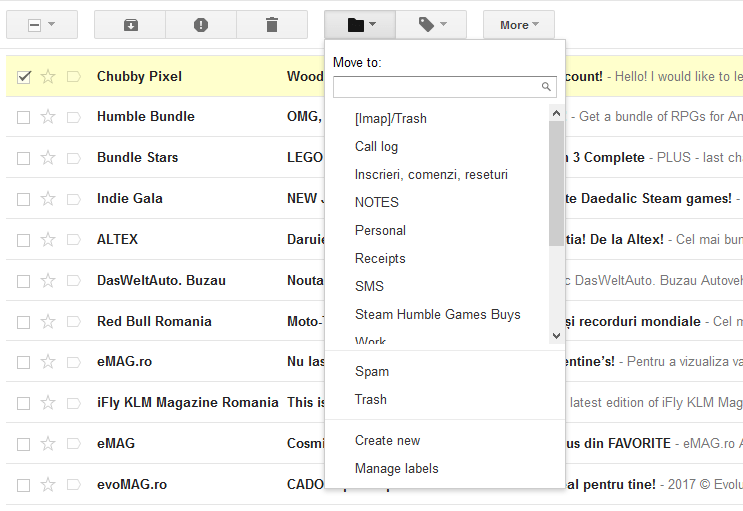This screenshot has height=511, width=743.
Task: Mark ALTEX email as important
Action: click(x=73, y=239)
